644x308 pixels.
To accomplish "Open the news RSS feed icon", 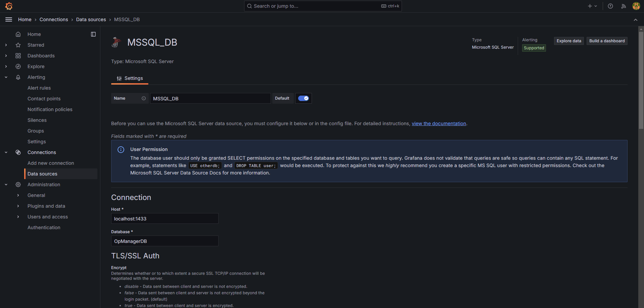I will click(x=624, y=6).
